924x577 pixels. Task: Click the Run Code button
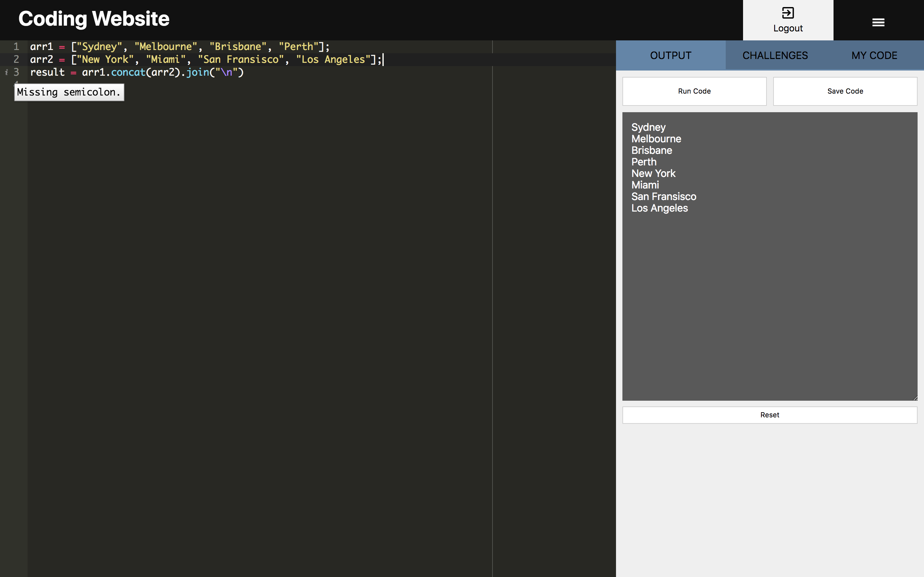coord(695,91)
